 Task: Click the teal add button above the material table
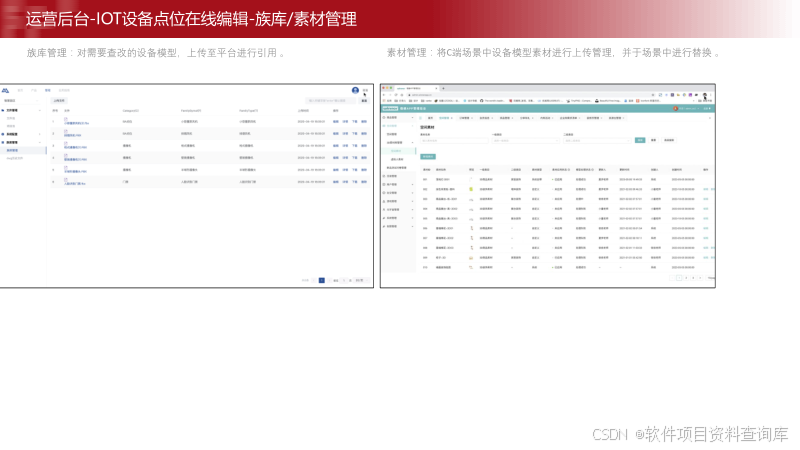coord(428,157)
